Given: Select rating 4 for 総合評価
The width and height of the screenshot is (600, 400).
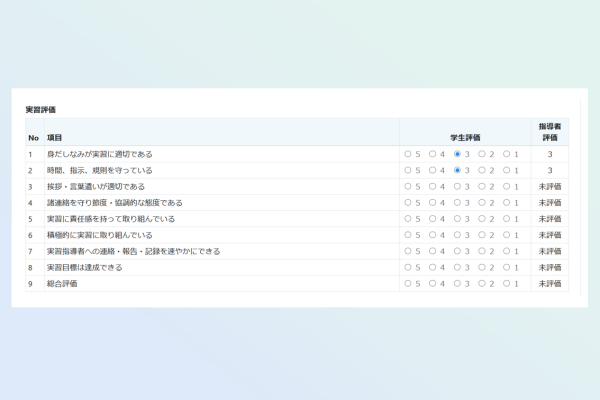Looking at the screenshot, I should click(x=432, y=284).
